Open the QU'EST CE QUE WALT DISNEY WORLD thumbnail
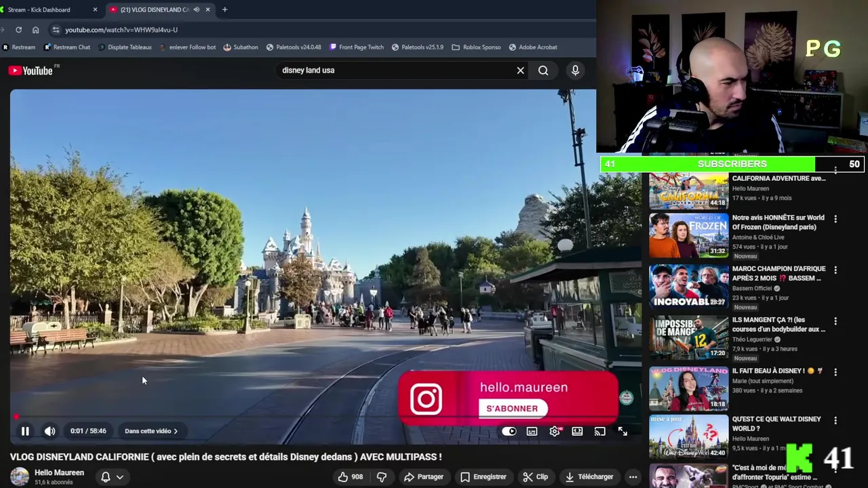Viewport: 868px width, 488px height. [688, 437]
